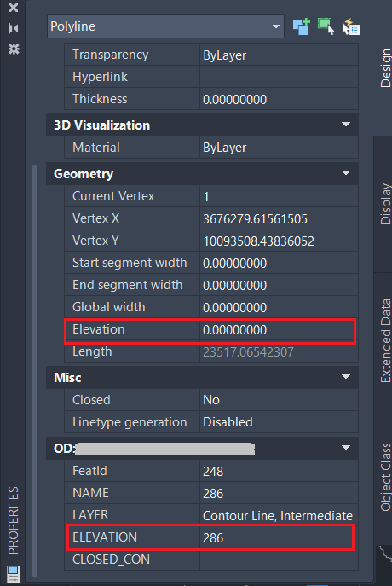This screenshot has height=586, width=392.
Task: Click the empty Hyperlink value field
Action: click(279, 77)
